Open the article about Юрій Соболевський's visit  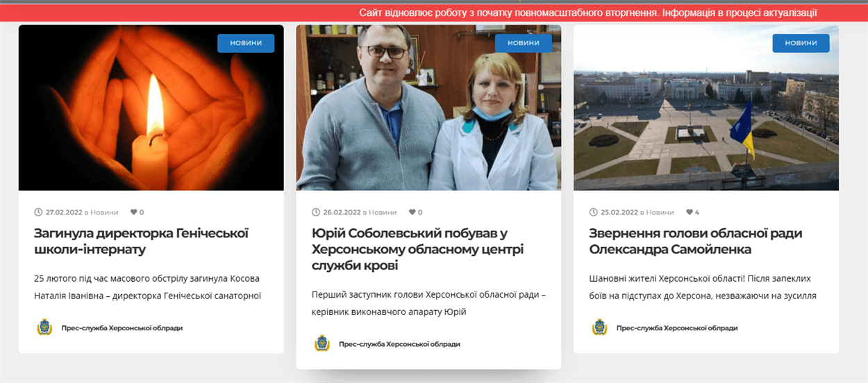pyautogui.click(x=418, y=249)
